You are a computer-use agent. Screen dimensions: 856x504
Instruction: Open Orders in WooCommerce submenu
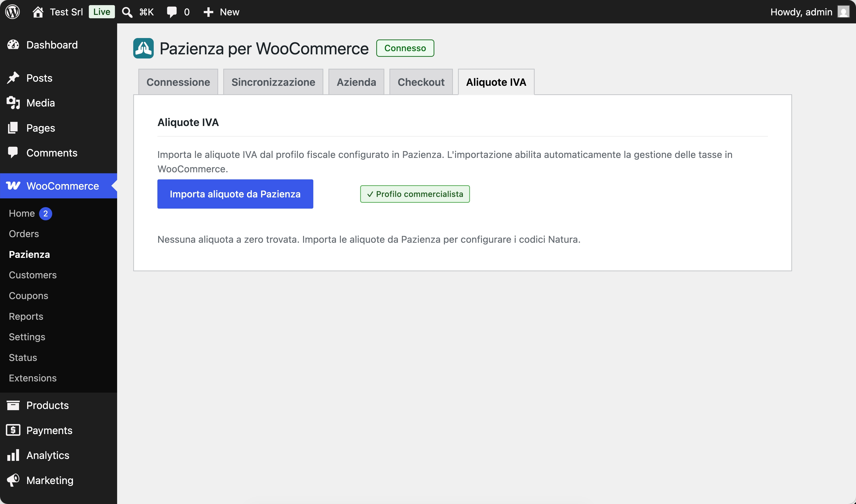[x=24, y=234]
